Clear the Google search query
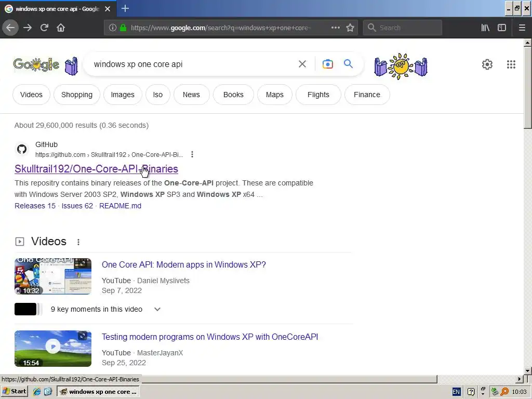Image resolution: width=532 pixels, height=399 pixels. (x=302, y=64)
